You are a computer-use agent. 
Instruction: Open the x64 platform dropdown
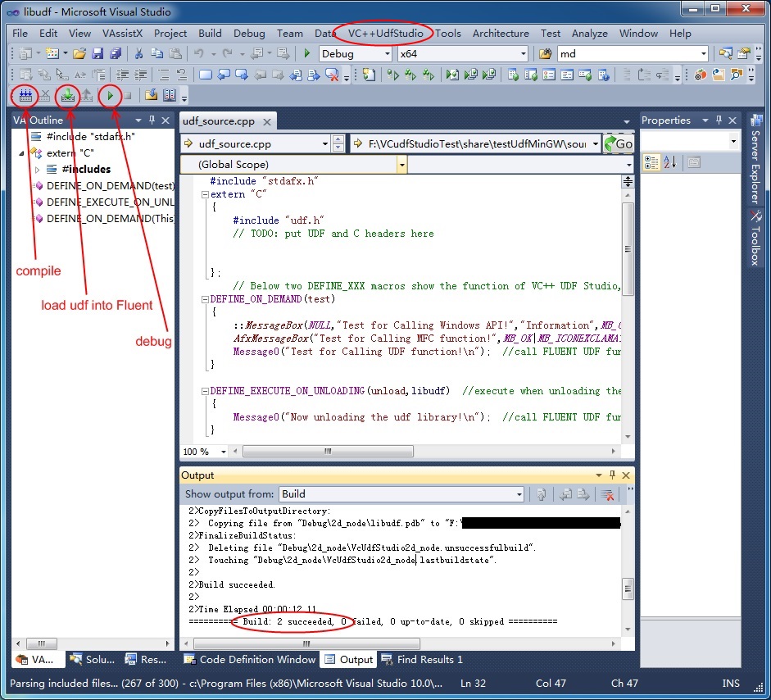[x=523, y=54]
